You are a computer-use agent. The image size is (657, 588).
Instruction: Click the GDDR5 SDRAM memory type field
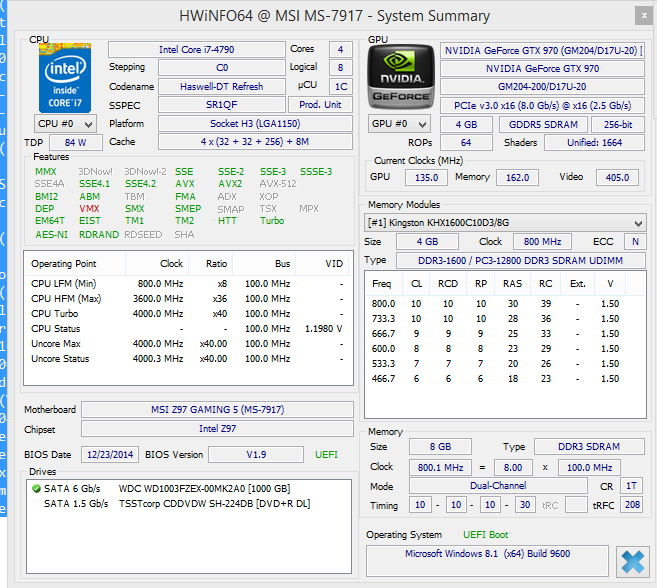pyautogui.click(x=543, y=124)
